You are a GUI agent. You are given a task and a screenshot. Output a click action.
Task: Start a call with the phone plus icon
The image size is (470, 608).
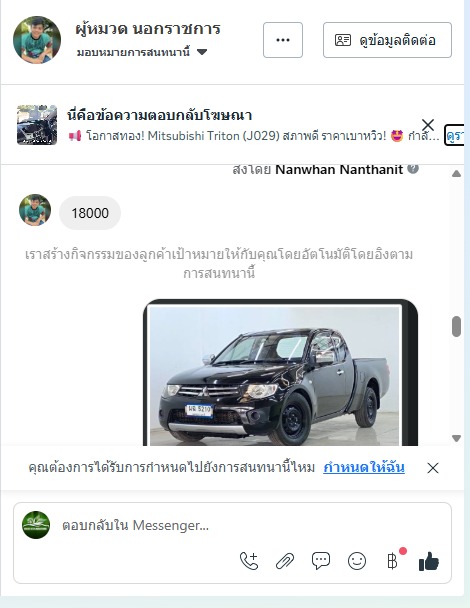click(x=249, y=561)
